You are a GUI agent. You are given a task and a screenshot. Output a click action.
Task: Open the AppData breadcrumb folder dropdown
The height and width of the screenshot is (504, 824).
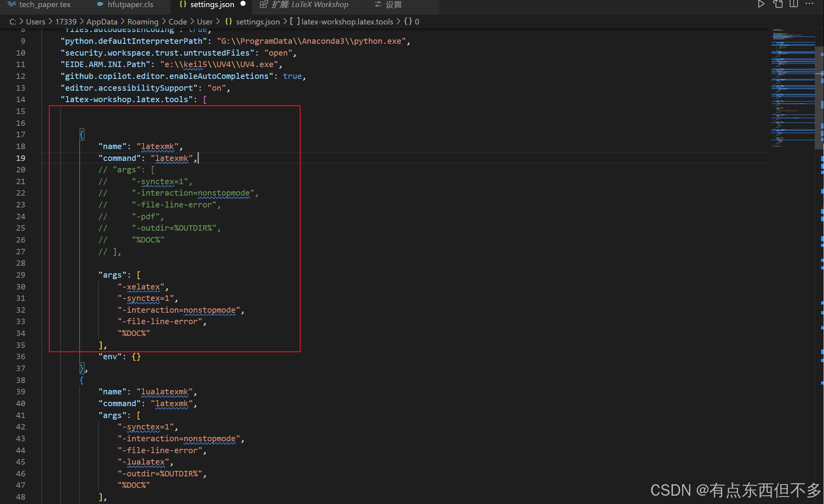[x=102, y=22]
